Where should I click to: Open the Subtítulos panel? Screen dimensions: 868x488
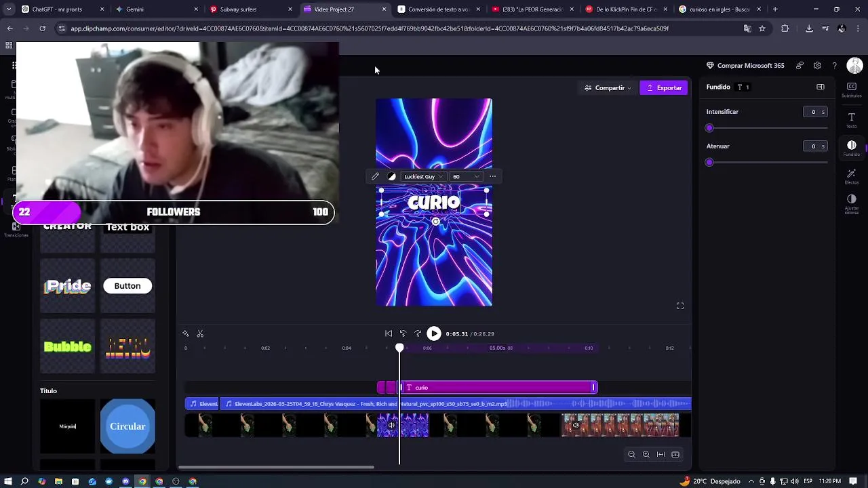(852, 89)
